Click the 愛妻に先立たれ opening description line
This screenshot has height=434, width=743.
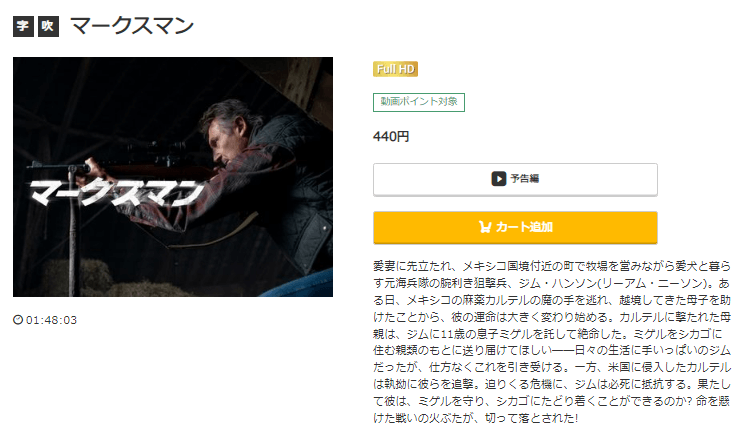click(552, 266)
